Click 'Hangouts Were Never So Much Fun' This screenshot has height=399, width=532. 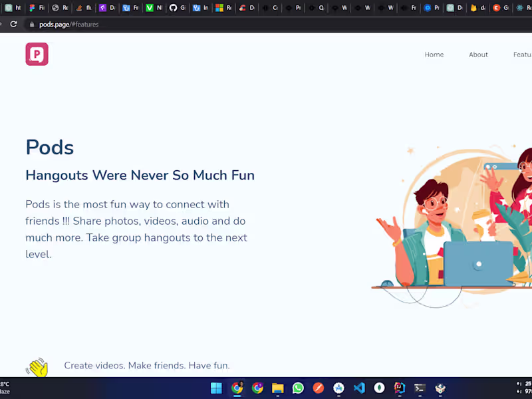click(x=140, y=175)
